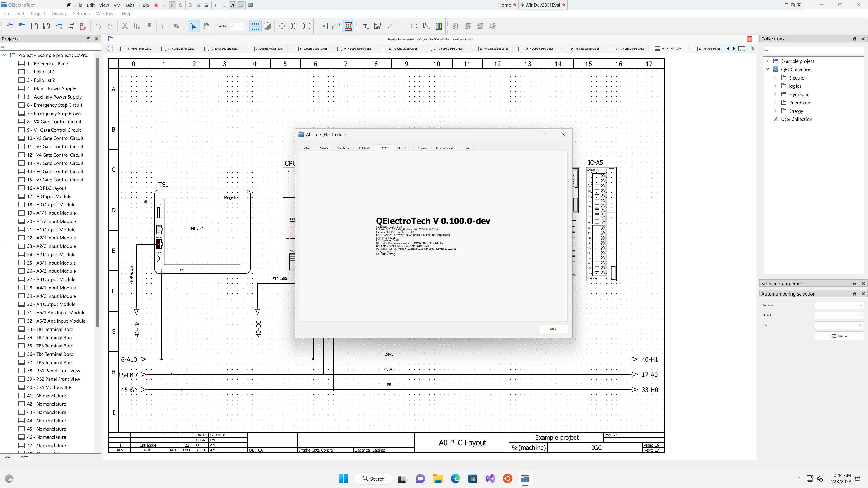The image size is (868, 488).
Task: Click the Undo arrow icon
Action: (x=98, y=26)
